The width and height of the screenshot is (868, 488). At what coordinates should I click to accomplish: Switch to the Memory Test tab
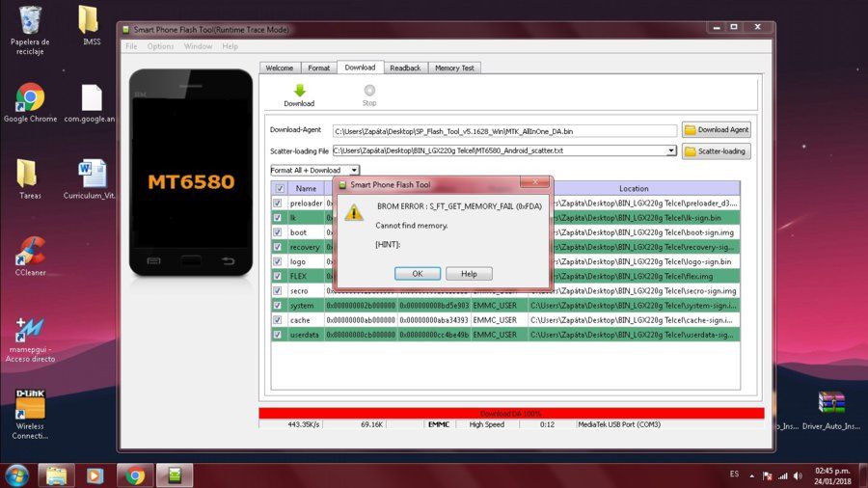tap(454, 68)
